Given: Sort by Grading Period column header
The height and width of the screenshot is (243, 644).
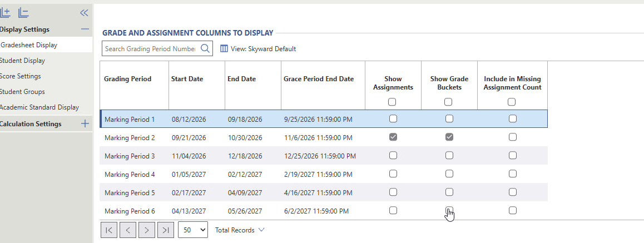Looking at the screenshot, I should [x=128, y=79].
